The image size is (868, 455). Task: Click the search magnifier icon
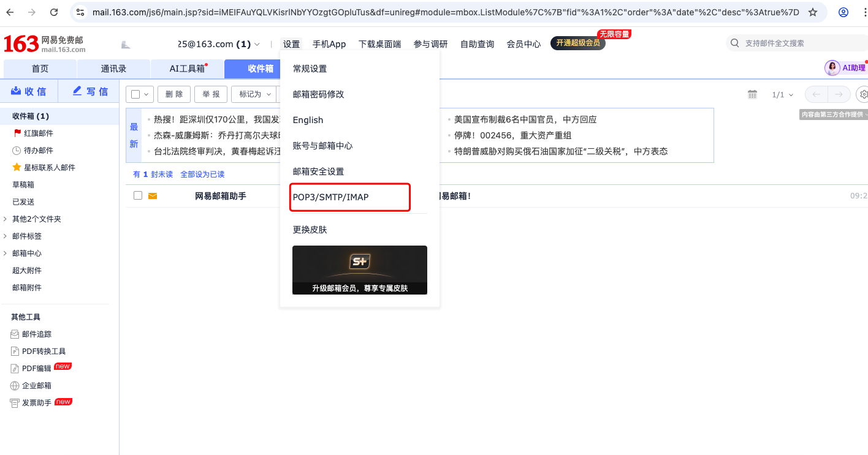[x=735, y=43]
